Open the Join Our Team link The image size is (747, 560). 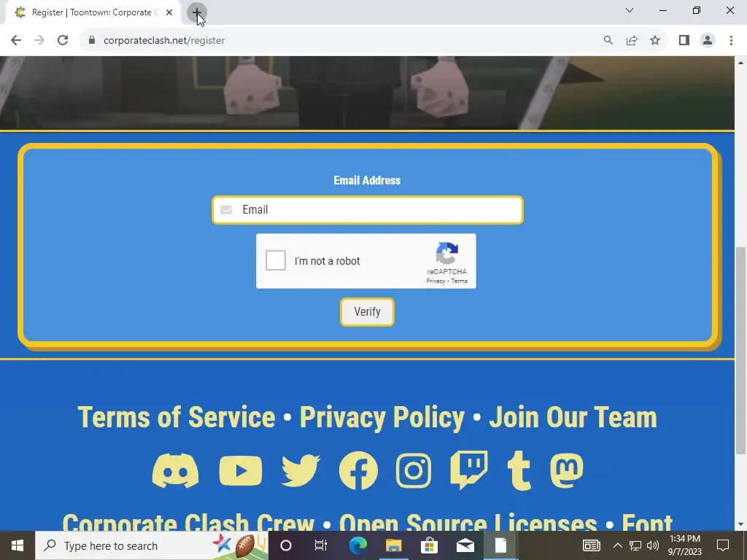click(x=573, y=418)
